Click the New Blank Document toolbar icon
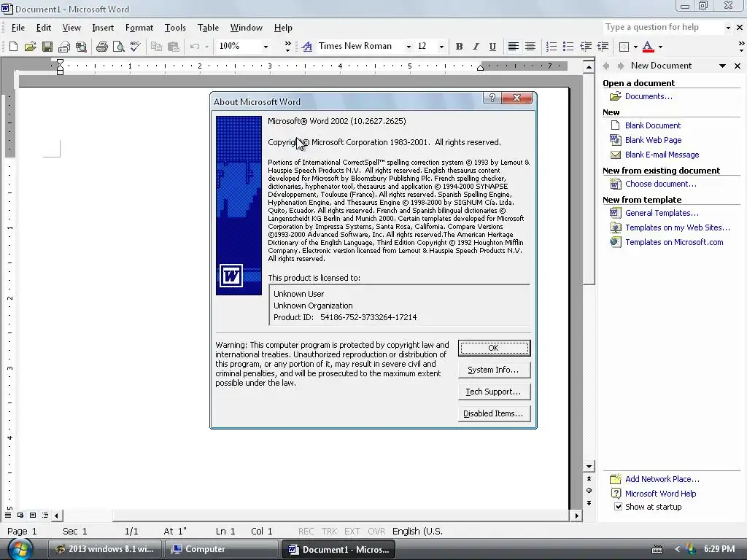This screenshot has width=747, height=560. tap(13, 46)
